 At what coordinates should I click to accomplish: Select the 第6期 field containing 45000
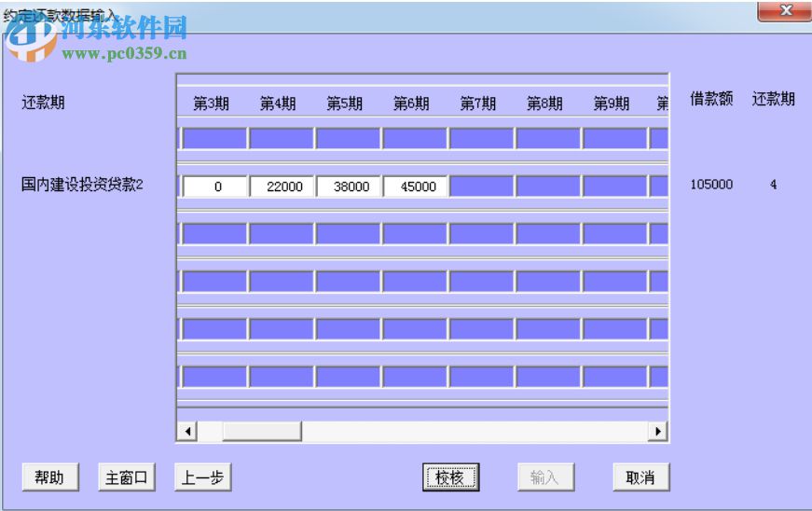click(x=415, y=186)
